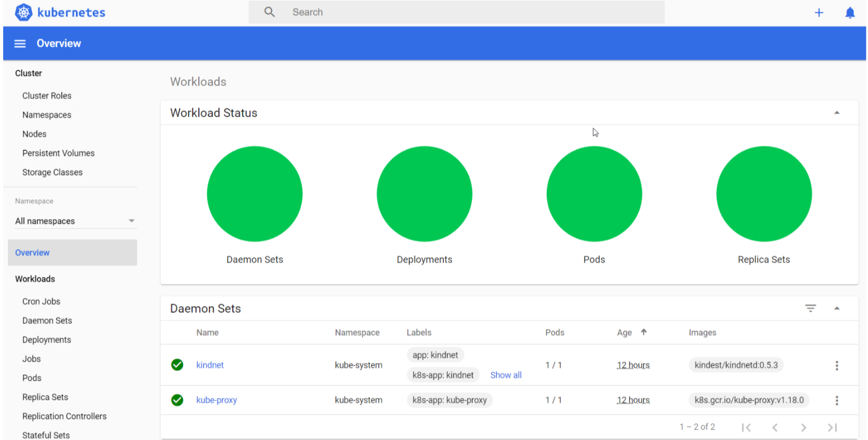Screen dimensions: 868x440
Task: Click green status check for kube-proxy
Action: (x=177, y=400)
